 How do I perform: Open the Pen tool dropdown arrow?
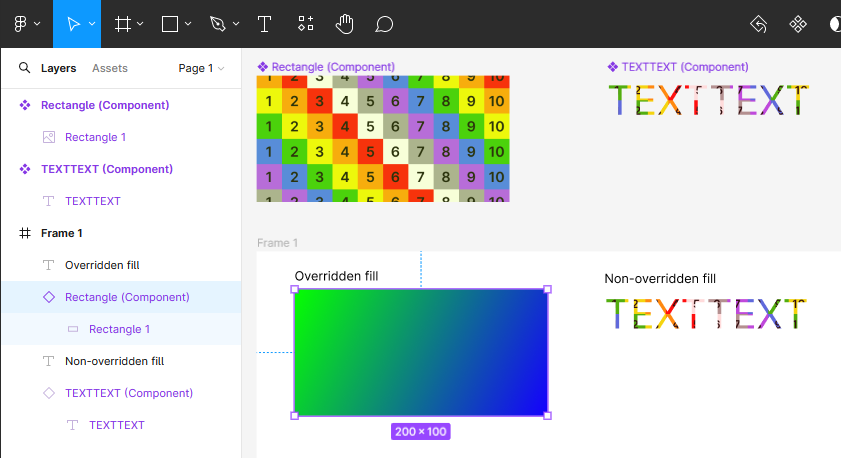click(x=236, y=24)
